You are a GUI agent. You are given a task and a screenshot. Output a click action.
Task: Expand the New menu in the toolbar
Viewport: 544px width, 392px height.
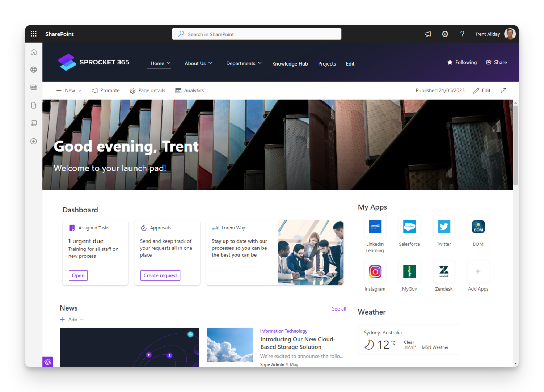click(x=68, y=90)
